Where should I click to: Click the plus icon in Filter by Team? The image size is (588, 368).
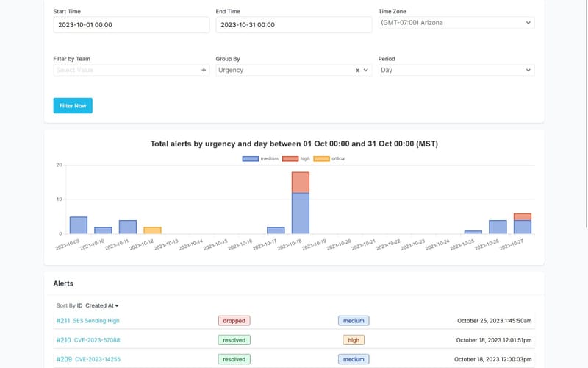pos(204,71)
